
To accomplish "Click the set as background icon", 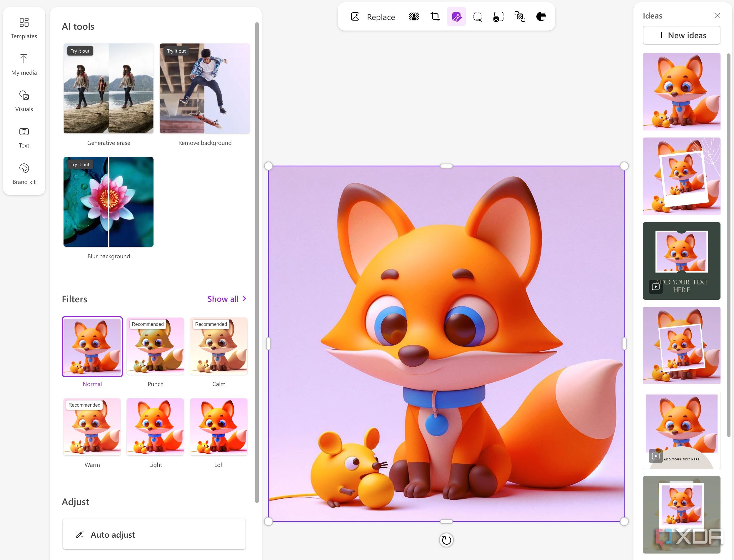I will pos(498,17).
